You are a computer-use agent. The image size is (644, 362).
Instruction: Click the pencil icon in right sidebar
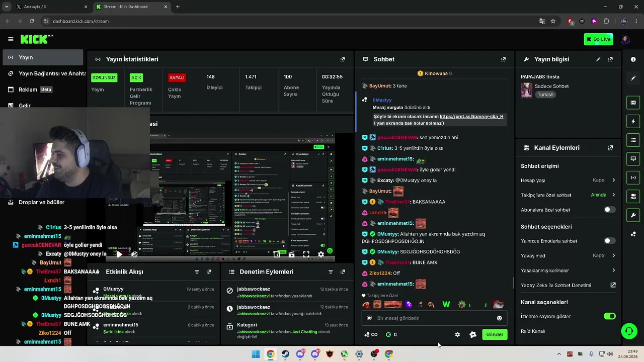(633, 78)
